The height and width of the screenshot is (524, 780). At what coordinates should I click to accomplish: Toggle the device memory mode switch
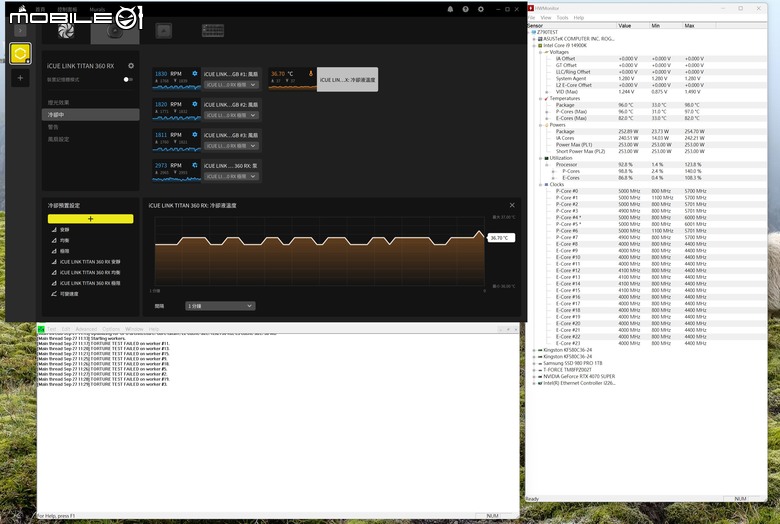click(x=128, y=80)
